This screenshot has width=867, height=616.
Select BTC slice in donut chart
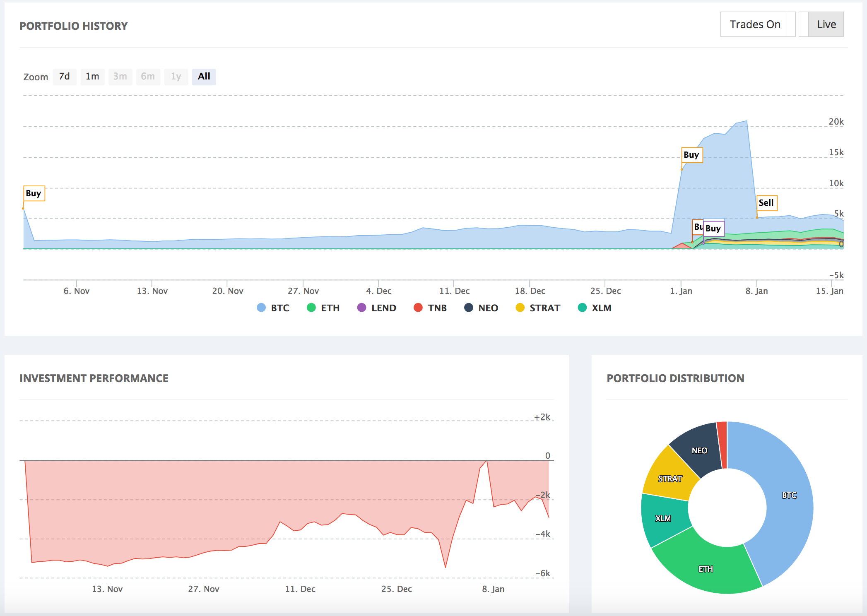(x=789, y=495)
